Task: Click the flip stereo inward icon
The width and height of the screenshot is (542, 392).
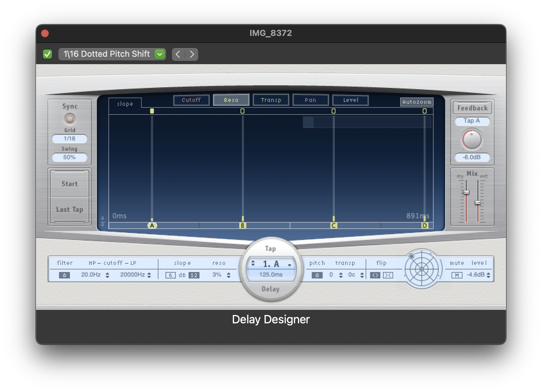Action: 388,275
